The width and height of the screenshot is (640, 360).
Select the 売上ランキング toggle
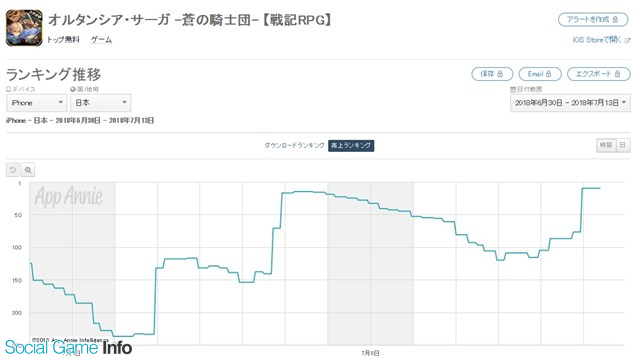coord(351,145)
